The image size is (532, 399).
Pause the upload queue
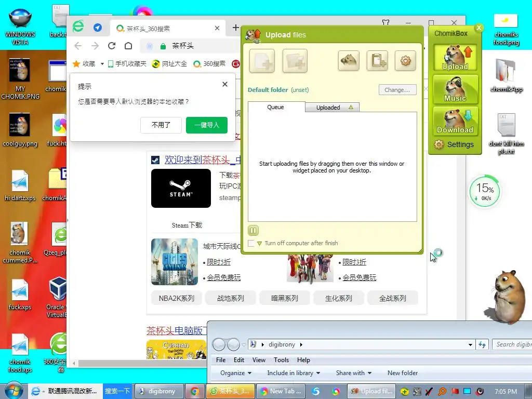click(253, 231)
